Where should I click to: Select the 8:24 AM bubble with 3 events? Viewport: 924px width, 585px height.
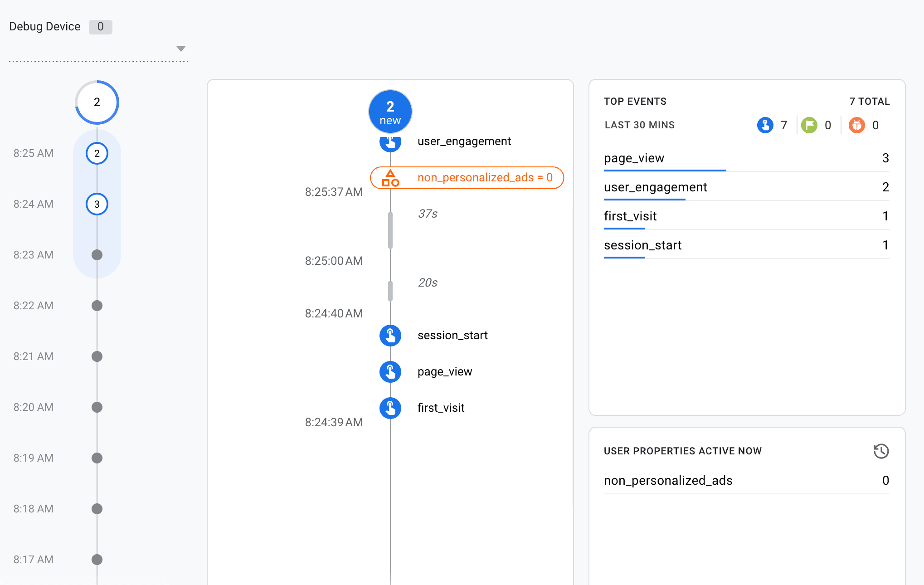97,204
